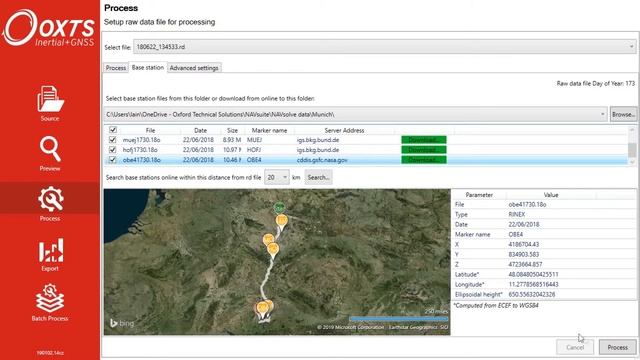Click the green map pin marker
This screenshot has height=360, width=640.
pos(279,208)
